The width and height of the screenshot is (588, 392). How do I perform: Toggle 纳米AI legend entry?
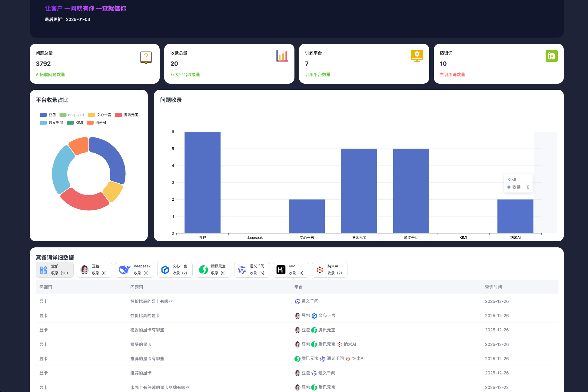96,123
